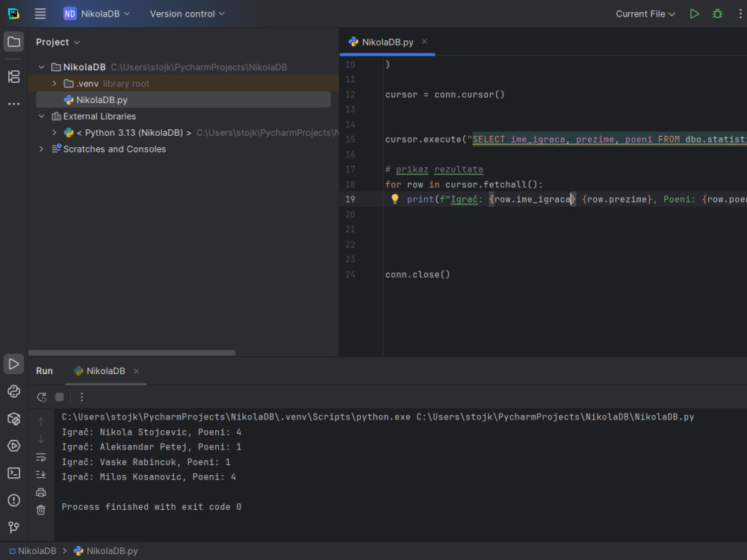Show more tool windows ellipsis
Screen dimensions: 747x560
click(13, 103)
